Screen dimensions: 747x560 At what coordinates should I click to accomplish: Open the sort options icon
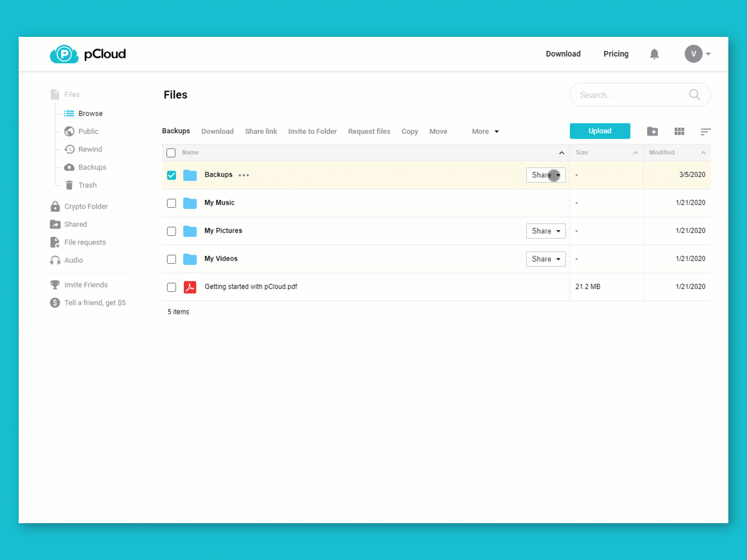click(x=705, y=132)
